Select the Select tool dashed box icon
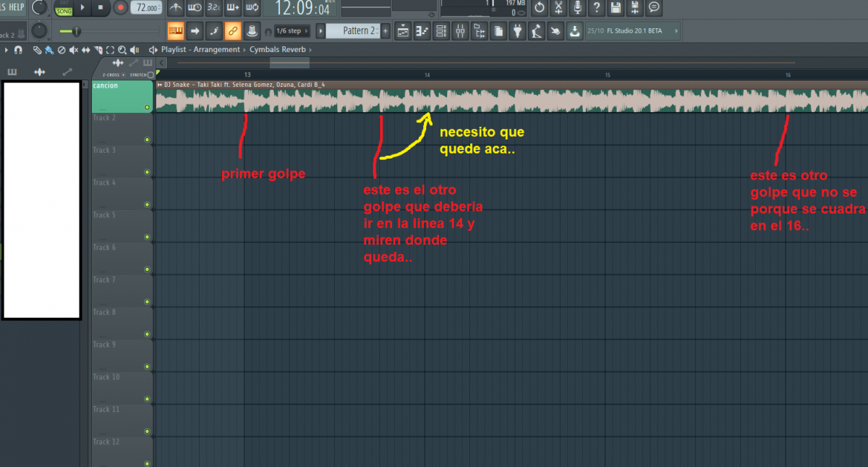868x467 pixels. (x=110, y=50)
